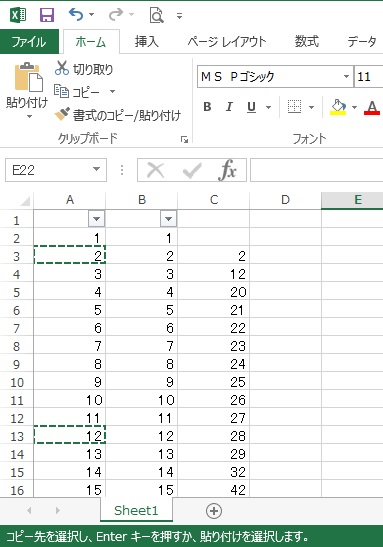Select cell B11 containing 10
Screen dimensions: 383x547
[x=142, y=399]
